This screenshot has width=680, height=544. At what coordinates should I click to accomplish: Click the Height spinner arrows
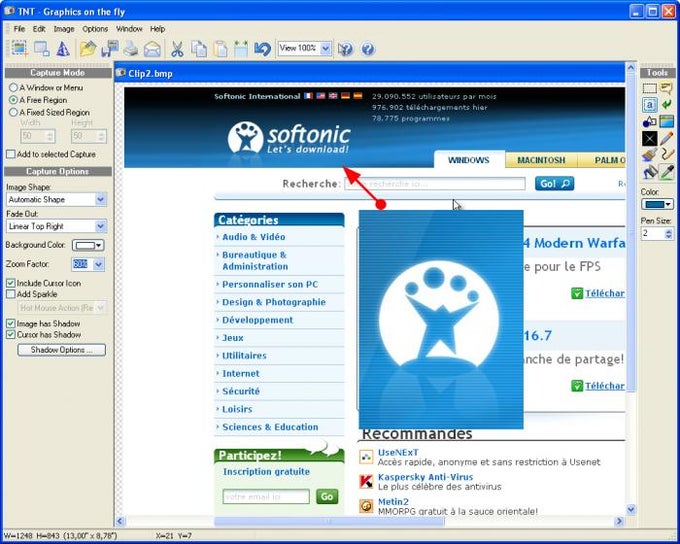tap(101, 136)
